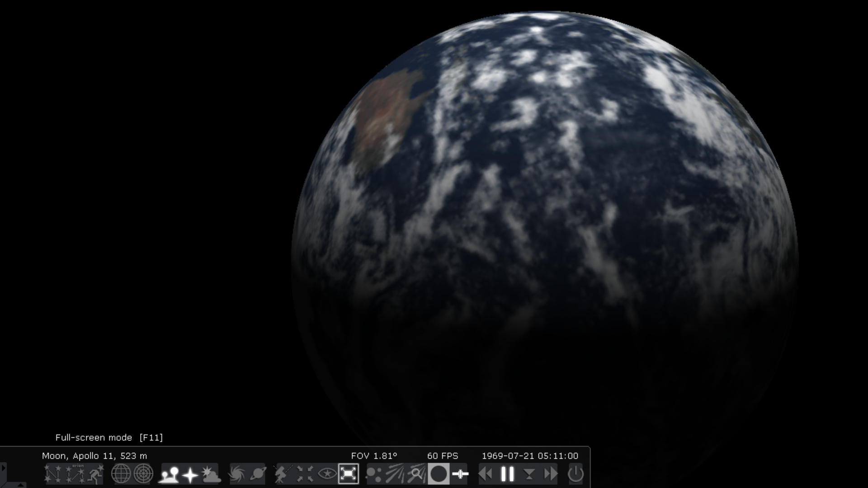Increase time speed fast-forward button
Viewport: 868px width, 488px height.
point(551,474)
